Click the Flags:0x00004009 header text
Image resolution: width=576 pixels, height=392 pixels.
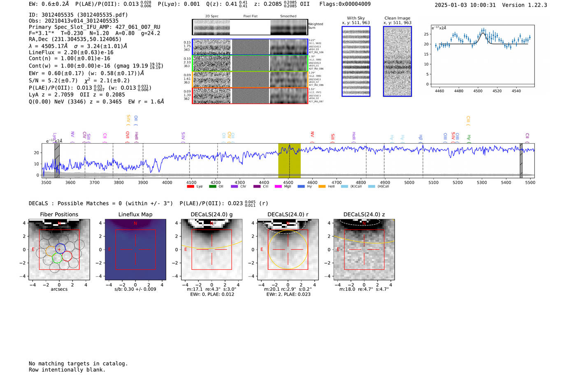[345, 4]
